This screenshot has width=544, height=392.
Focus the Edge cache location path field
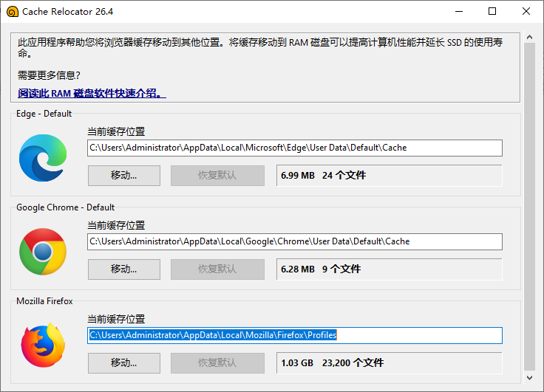pos(294,148)
